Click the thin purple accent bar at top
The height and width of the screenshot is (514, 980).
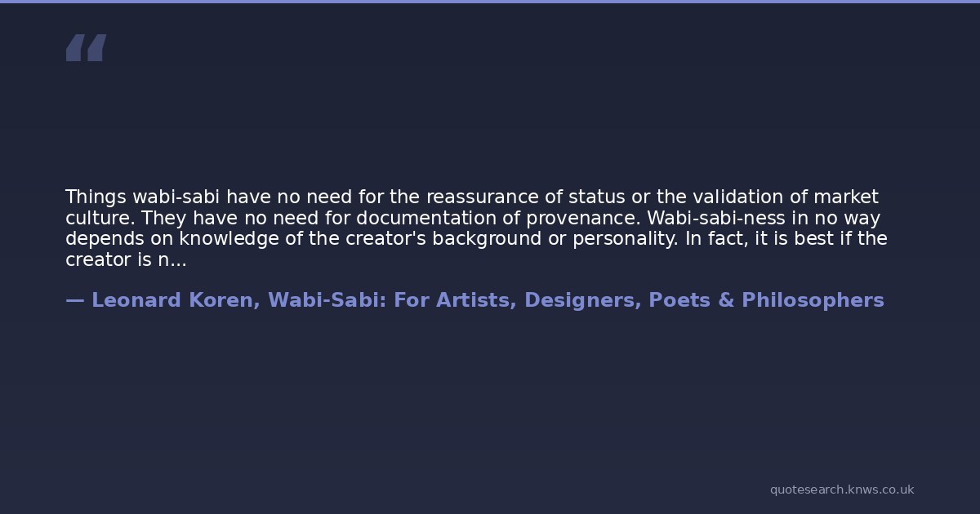(490, 2)
